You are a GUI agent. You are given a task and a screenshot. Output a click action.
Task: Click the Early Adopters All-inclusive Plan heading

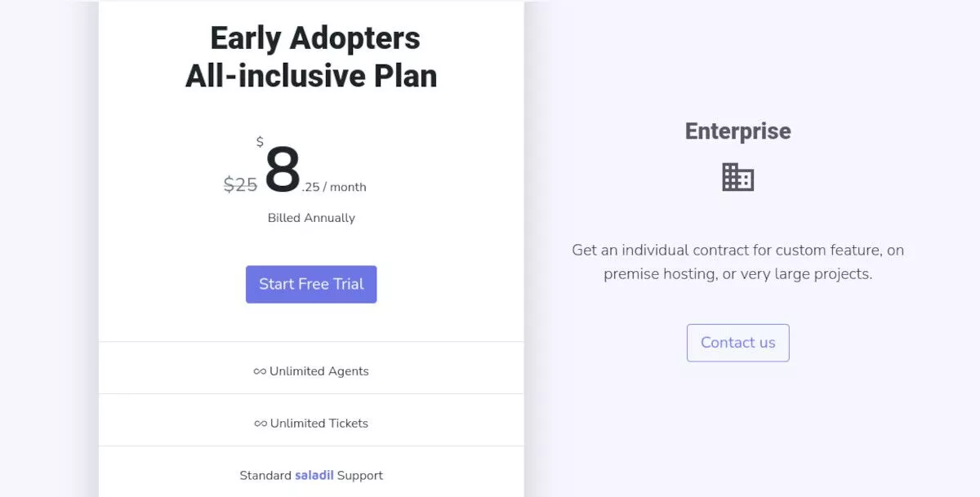coord(311,57)
